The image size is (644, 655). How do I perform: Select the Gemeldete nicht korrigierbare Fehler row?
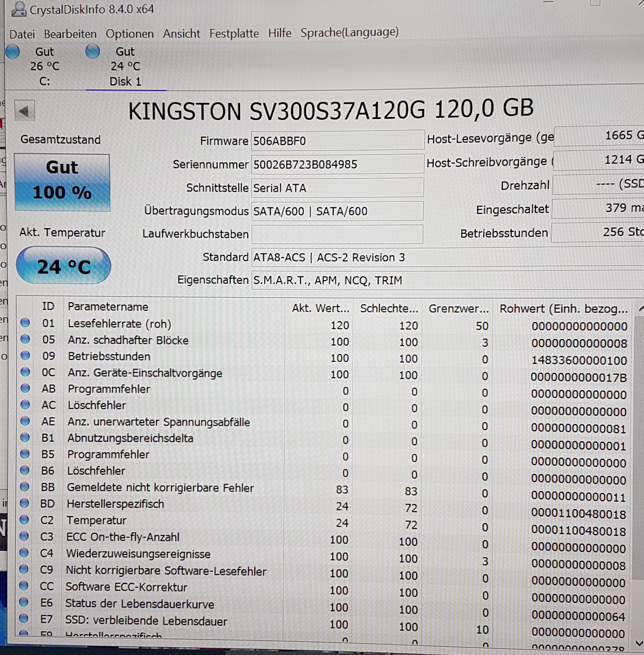[x=160, y=488]
